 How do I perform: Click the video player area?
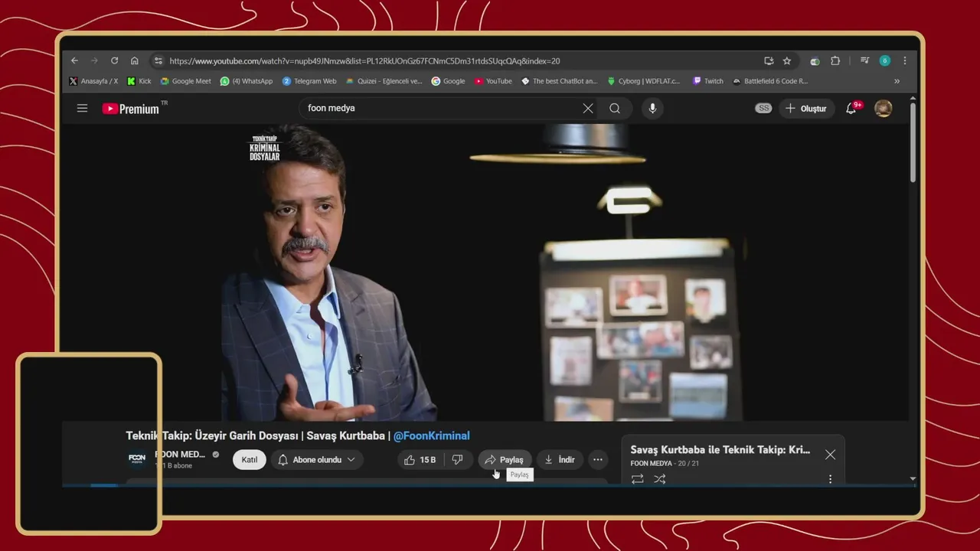point(486,272)
